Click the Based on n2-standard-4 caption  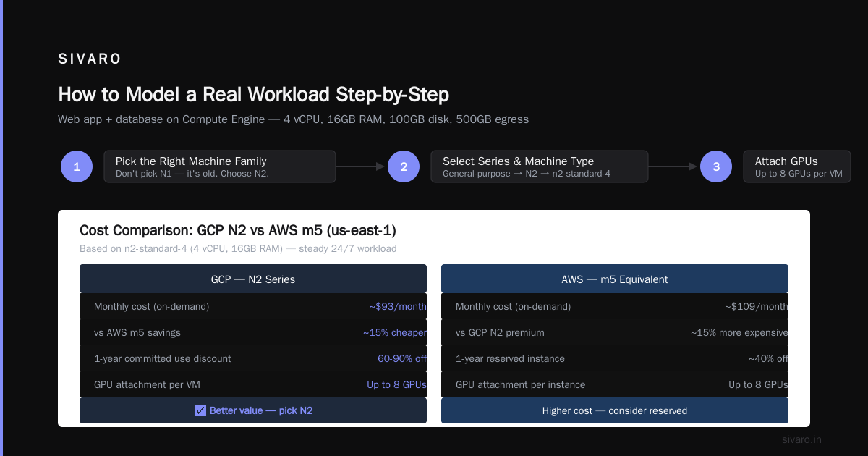tap(238, 248)
